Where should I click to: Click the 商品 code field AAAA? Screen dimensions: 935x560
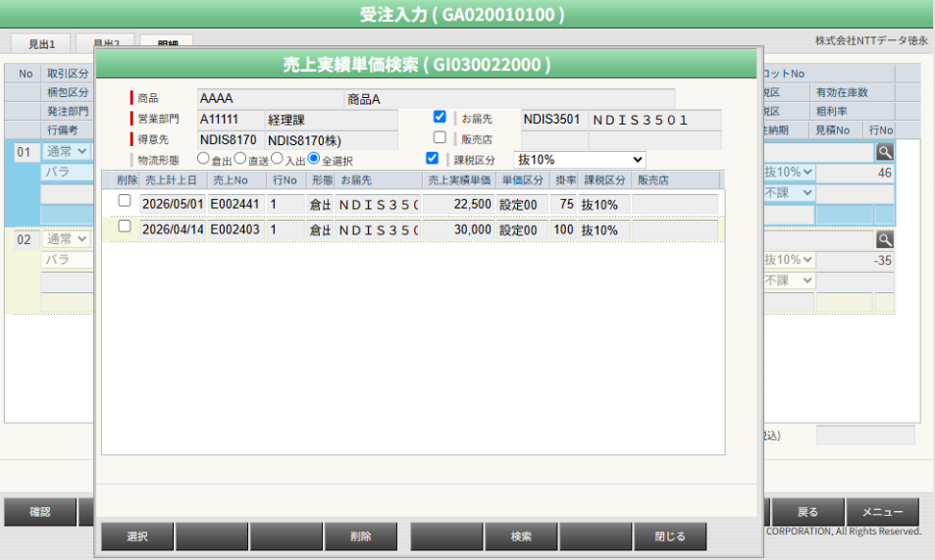270,98
